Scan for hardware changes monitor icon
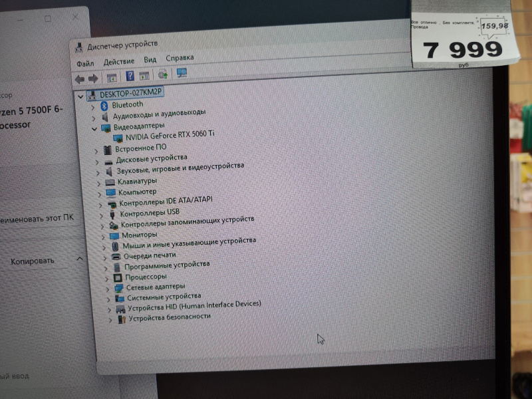This screenshot has height=399, width=532. pos(182,72)
